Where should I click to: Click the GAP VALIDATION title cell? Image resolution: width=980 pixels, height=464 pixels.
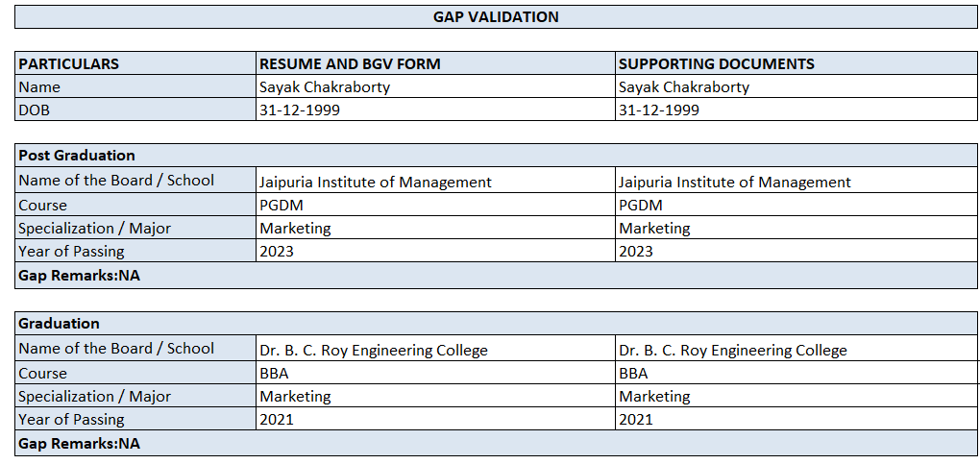tap(496, 16)
